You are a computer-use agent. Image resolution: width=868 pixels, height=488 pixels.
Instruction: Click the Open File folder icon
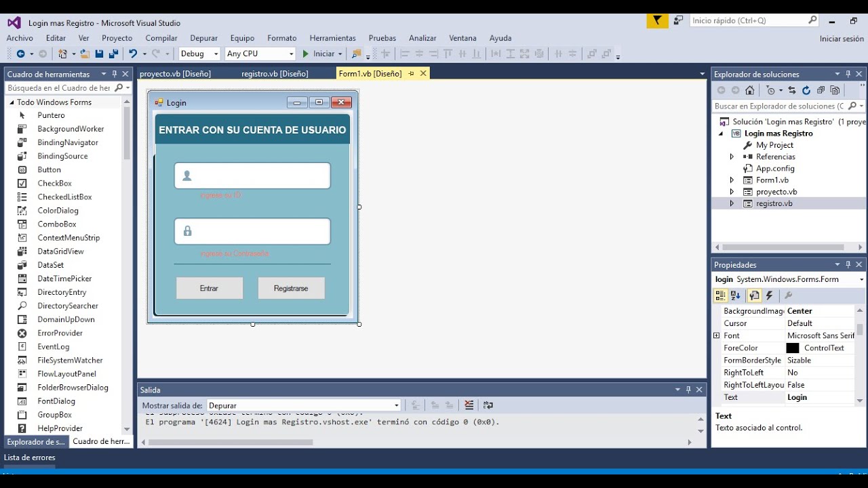tap(85, 54)
